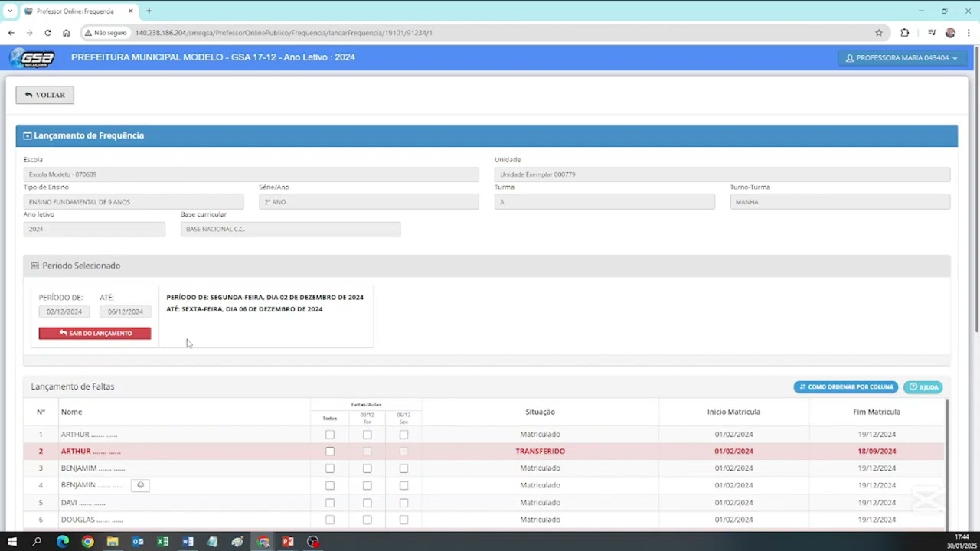Viewport: 980px width, 551px height.
Task: Click the Não seguro site info warning
Action: tap(106, 33)
